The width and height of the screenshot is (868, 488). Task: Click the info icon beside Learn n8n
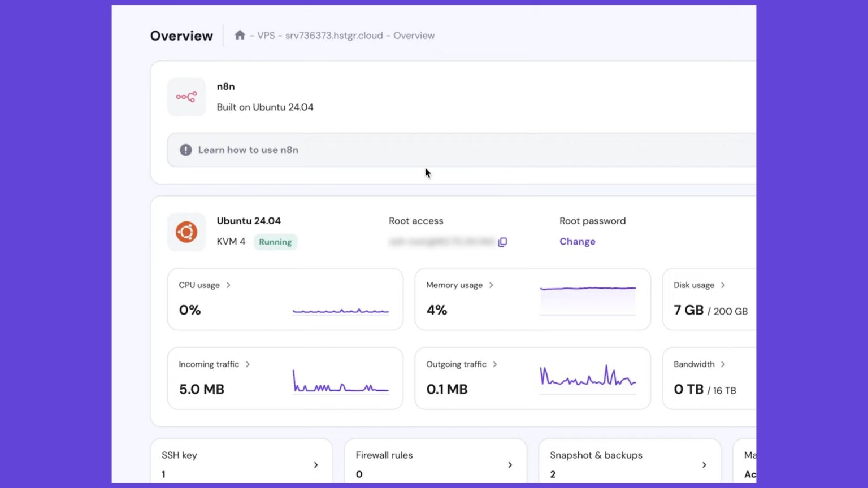(185, 150)
